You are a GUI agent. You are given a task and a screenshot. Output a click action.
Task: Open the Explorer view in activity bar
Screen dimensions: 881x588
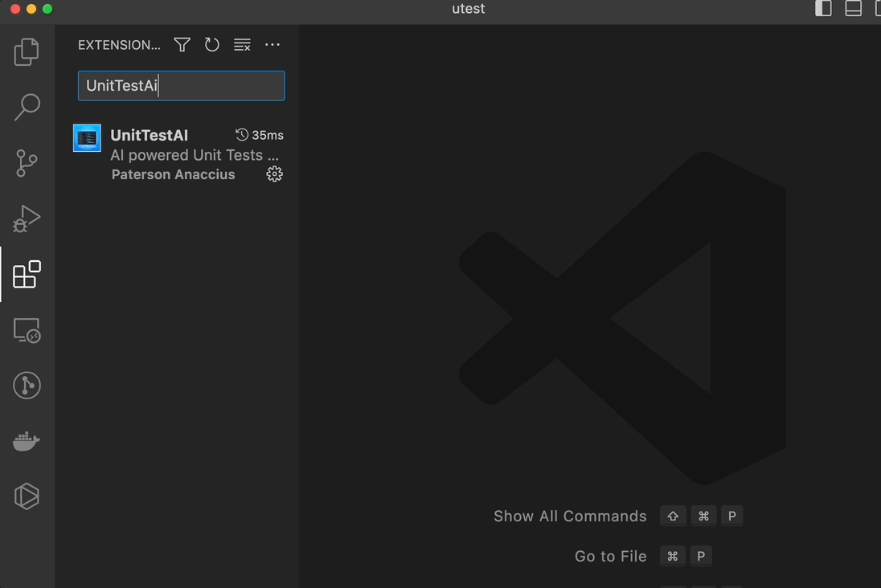(27, 52)
